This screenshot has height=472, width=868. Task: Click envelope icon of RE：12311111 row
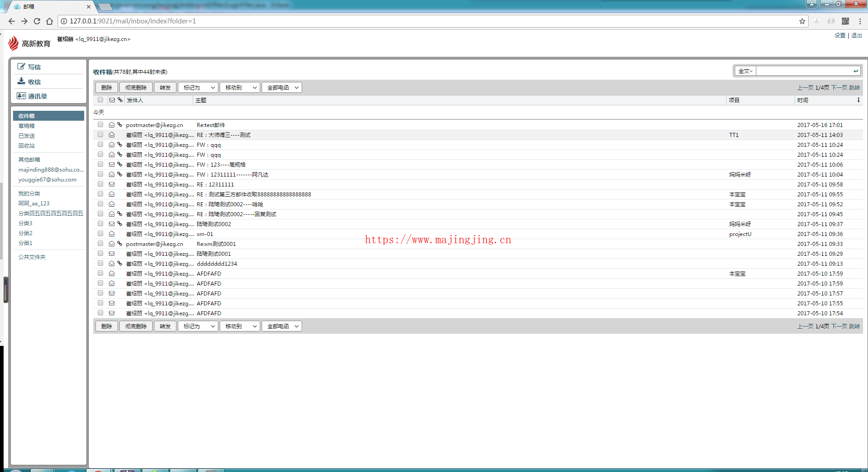[x=112, y=184]
